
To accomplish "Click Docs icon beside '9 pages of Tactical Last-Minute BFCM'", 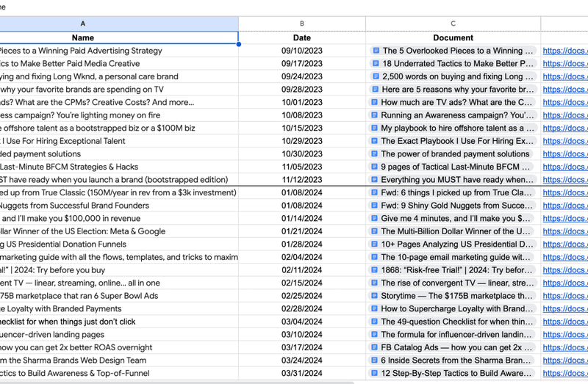I will pos(376,167).
